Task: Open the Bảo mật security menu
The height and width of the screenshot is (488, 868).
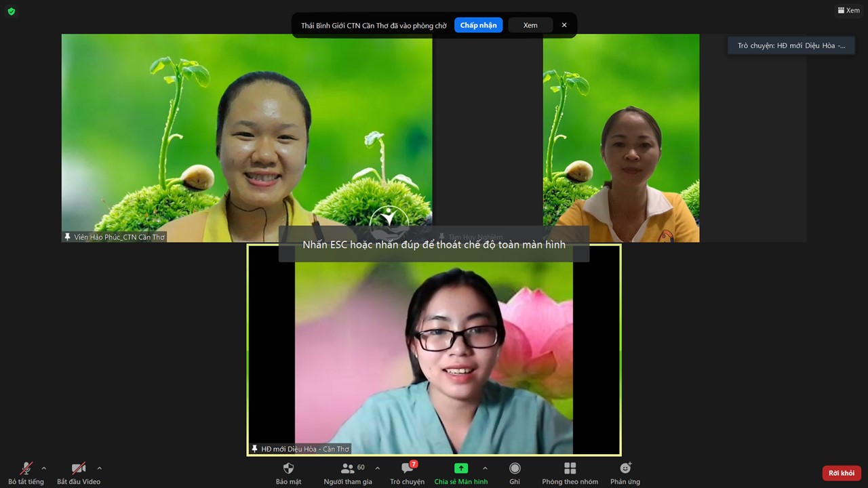Action: [x=288, y=473]
